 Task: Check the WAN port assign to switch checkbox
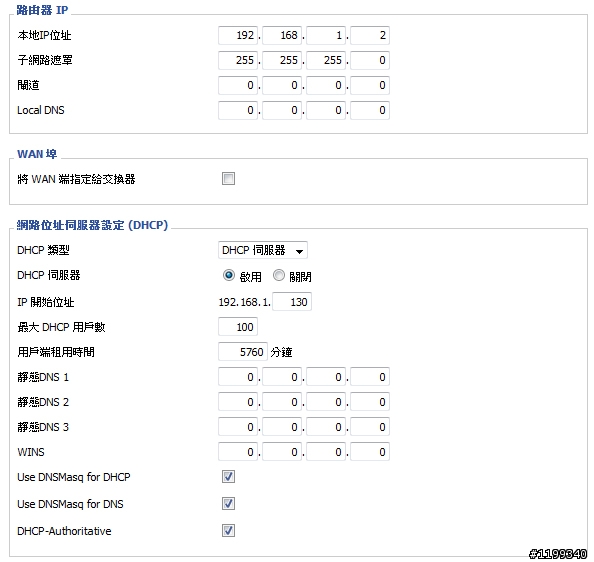click(228, 178)
